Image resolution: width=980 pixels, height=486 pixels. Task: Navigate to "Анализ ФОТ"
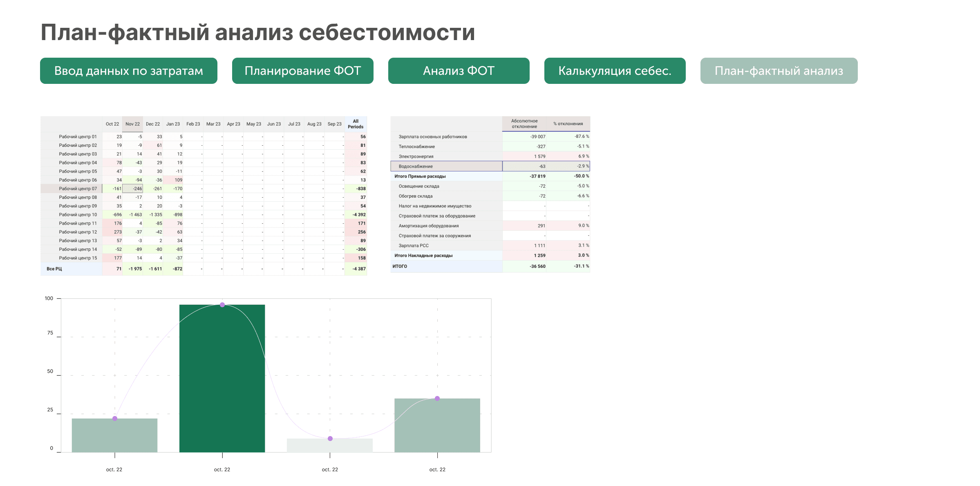(x=458, y=71)
